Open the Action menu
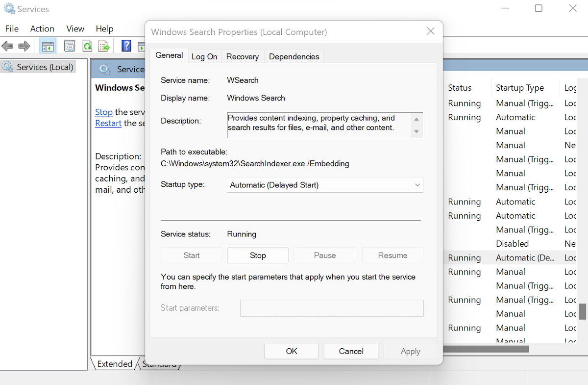The height and width of the screenshot is (385, 588). pos(42,28)
